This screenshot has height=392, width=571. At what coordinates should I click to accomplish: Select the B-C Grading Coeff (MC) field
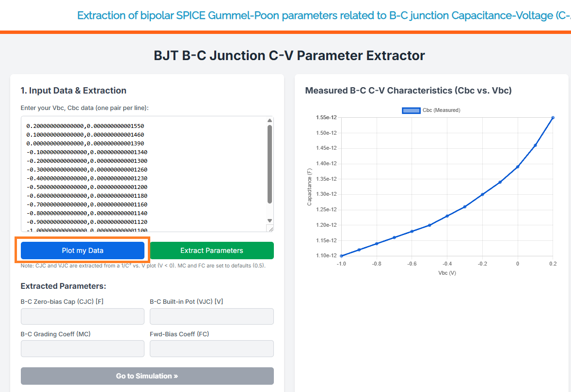[x=82, y=348]
